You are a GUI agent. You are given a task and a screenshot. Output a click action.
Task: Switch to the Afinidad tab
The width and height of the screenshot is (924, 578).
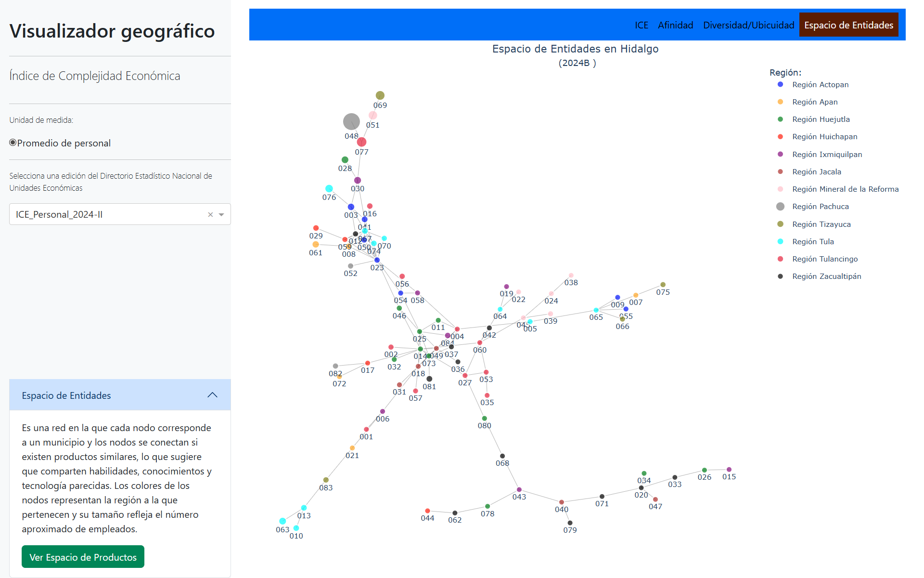pos(675,25)
